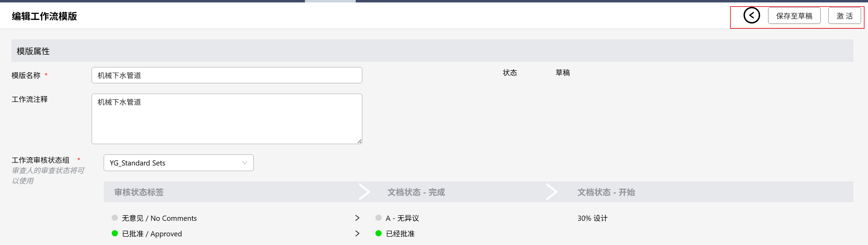Click the 模版名称 input field

(x=227, y=75)
